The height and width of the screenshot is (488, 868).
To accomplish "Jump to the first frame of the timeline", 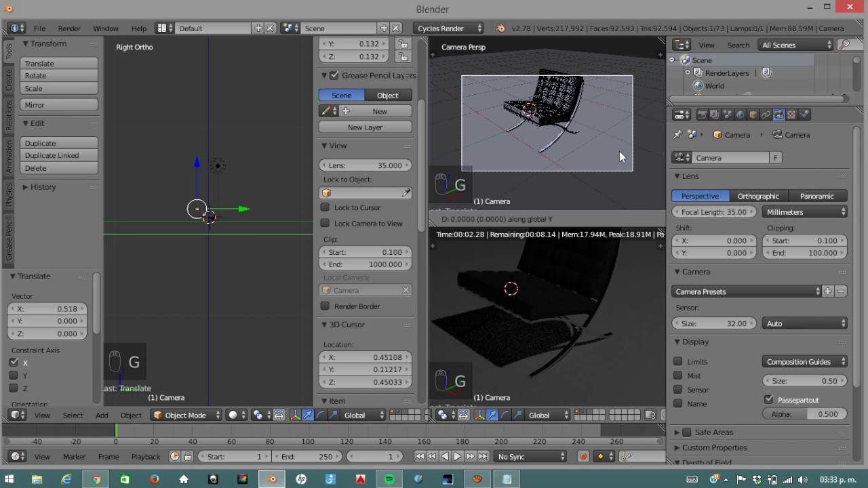I will [x=420, y=456].
